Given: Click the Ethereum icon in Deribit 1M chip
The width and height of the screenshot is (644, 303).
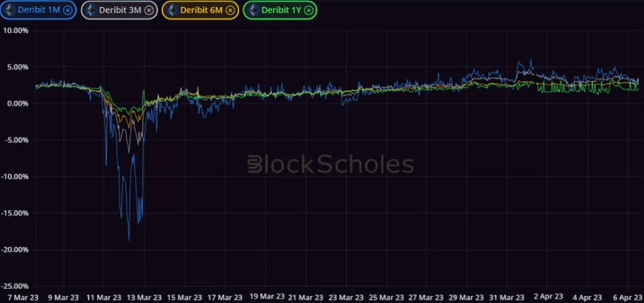Looking at the screenshot, I should pos(9,10).
